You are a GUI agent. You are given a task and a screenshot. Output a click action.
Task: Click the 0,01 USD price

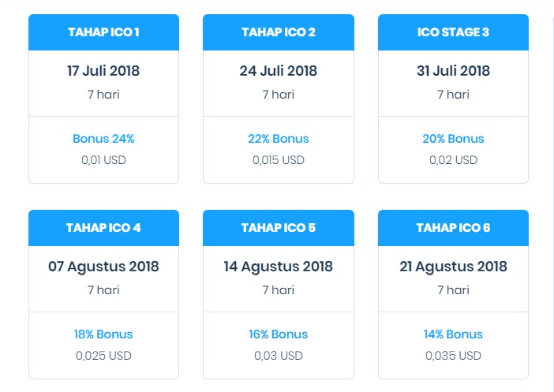103,160
